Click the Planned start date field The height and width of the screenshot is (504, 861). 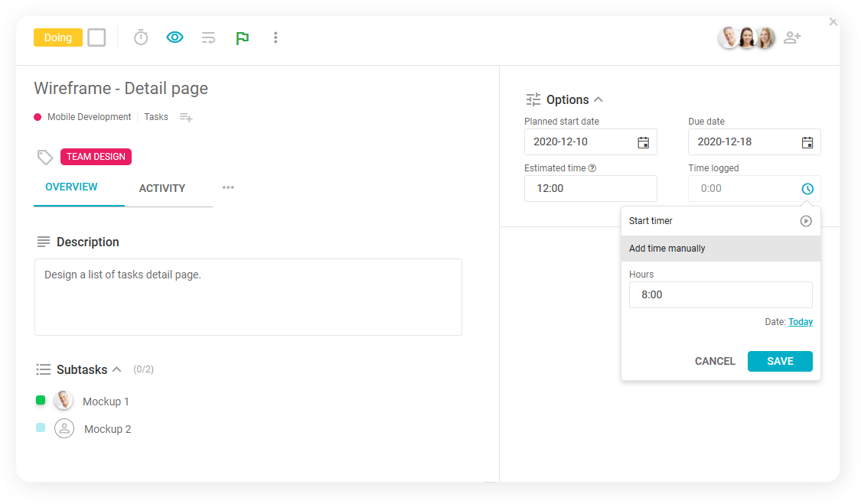click(x=591, y=141)
